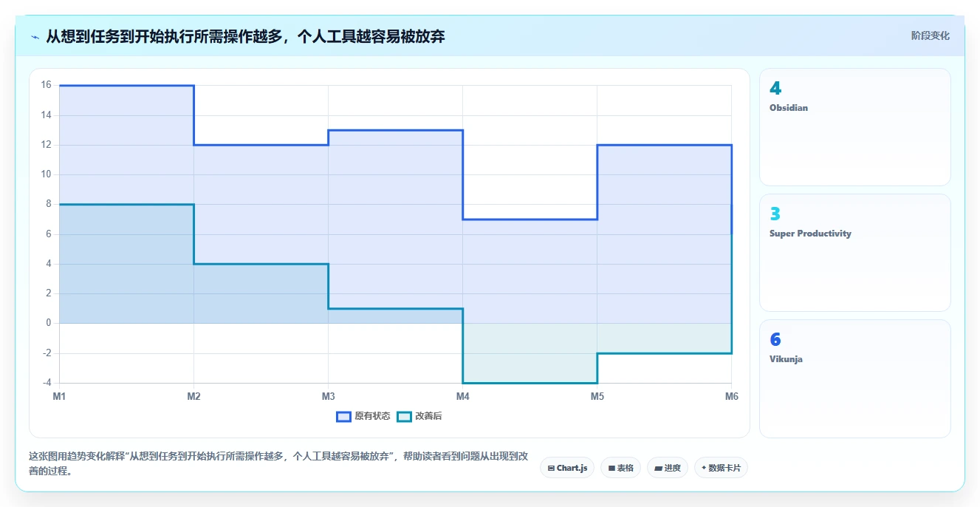Screen dimensions: 980x507
Task: Click the 表格 tag icon
Action: pyautogui.click(x=611, y=469)
